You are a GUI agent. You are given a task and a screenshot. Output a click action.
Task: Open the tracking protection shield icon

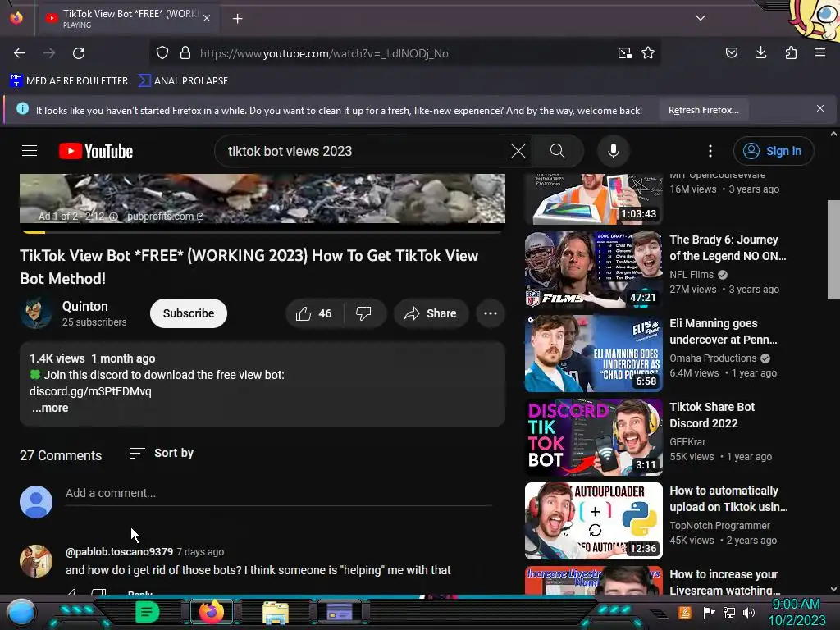coord(162,53)
